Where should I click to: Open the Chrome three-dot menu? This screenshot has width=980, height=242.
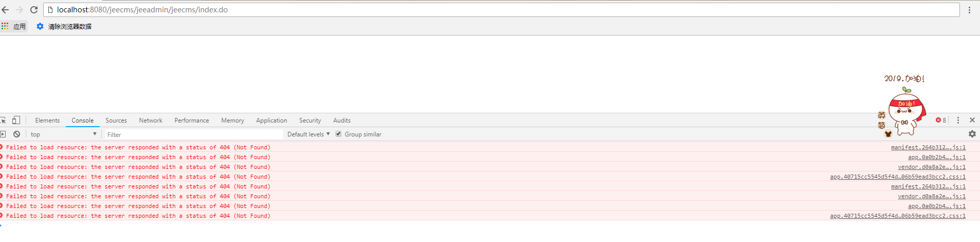point(969,10)
